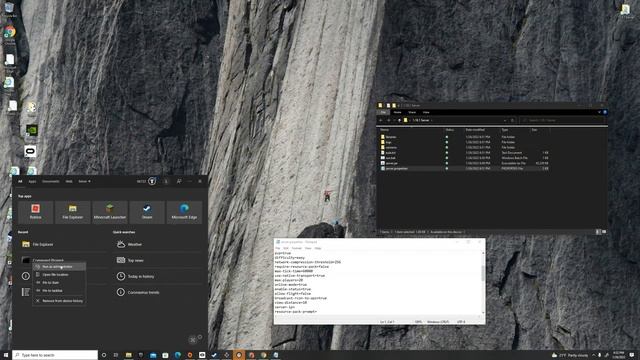
Task: Open Share tab in File Explorer ribbon
Action: pyautogui.click(x=412, y=112)
